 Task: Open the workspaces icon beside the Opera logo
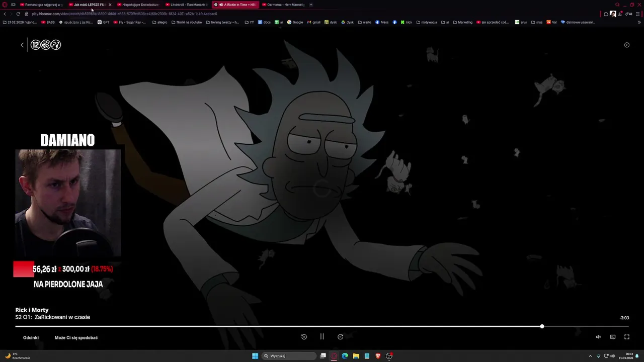point(13,5)
